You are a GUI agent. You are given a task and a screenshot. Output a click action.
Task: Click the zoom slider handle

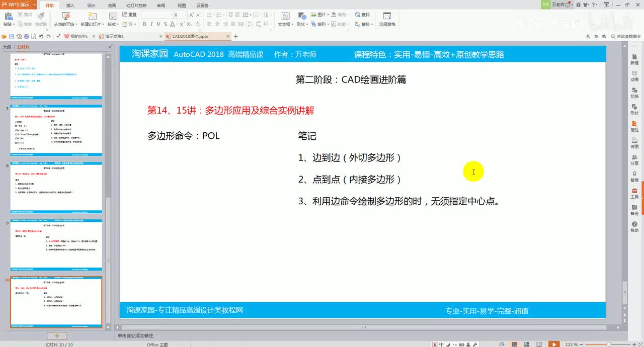(609, 344)
